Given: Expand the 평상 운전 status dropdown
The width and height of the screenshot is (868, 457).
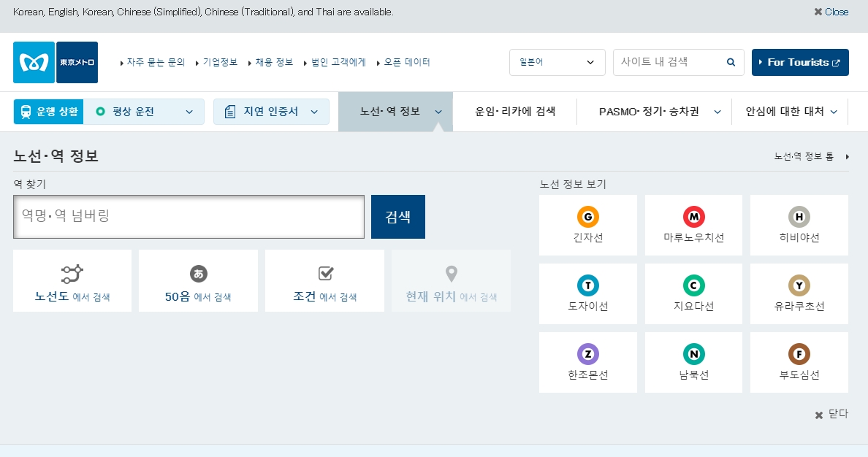Looking at the screenshot, I should click(x=144, y=112).
